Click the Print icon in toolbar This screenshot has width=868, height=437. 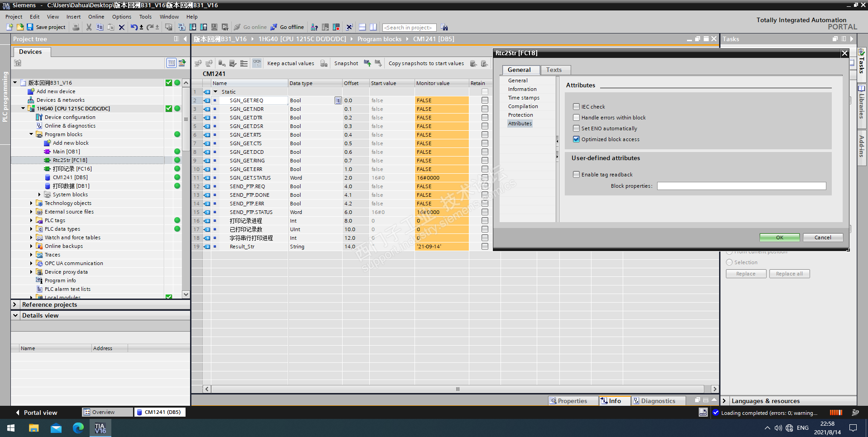(76, 27)
